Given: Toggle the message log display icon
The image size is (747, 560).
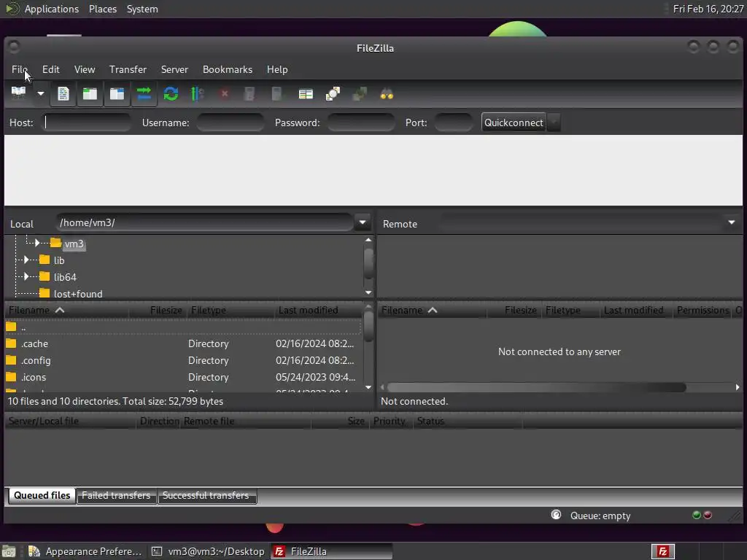Looking at the screenshot, I should (63, 93).
